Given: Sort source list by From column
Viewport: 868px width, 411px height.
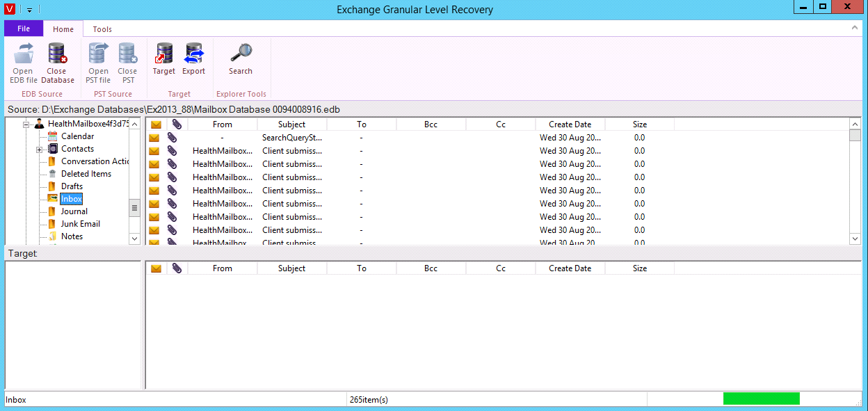Looking at the screenshot, I should [223, 124].
